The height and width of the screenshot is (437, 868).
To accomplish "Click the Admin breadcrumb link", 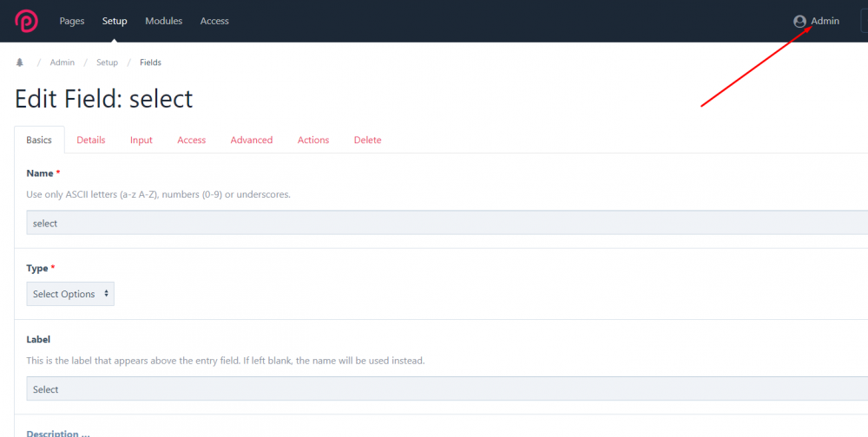I will tap(62, 62).
